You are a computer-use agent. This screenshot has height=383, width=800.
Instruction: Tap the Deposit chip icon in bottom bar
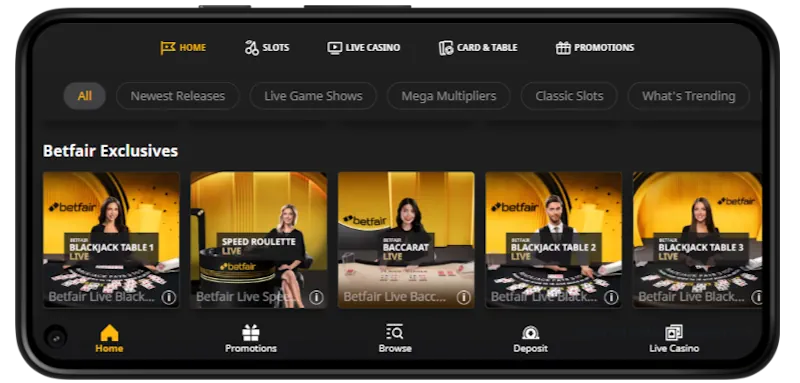(531, 333)
